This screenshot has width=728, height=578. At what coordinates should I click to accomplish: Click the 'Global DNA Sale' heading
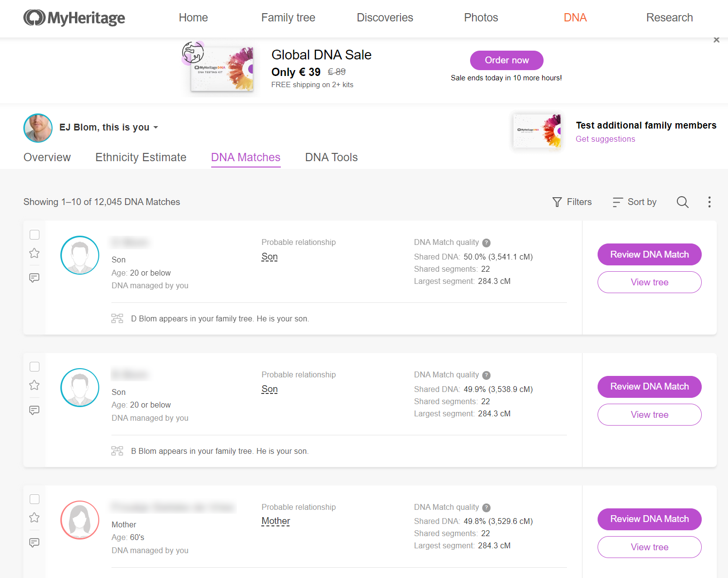(322, 55)
